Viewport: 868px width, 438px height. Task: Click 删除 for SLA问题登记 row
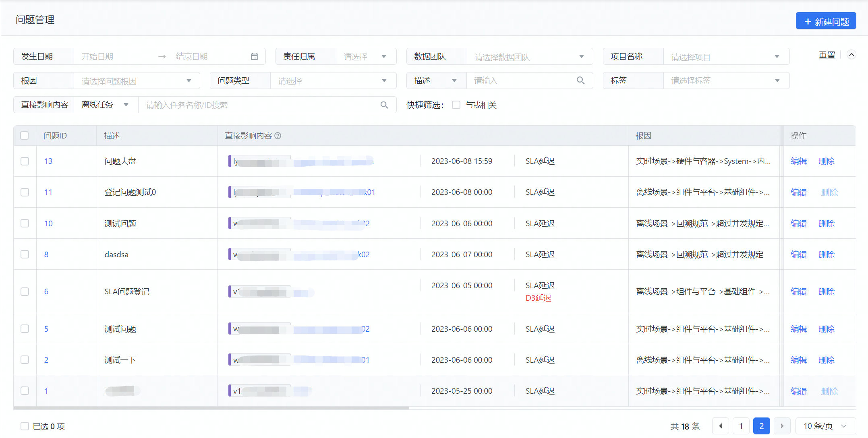[x=827, y=291]
